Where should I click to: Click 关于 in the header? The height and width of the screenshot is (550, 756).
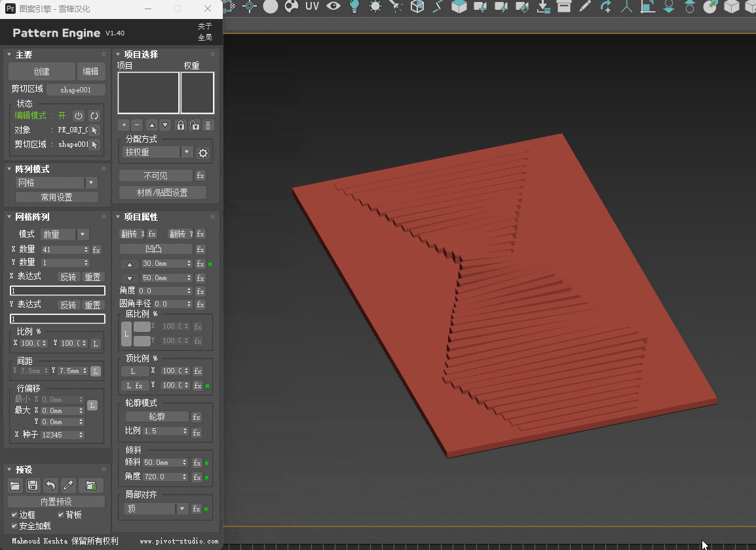(x=205, y=26)
